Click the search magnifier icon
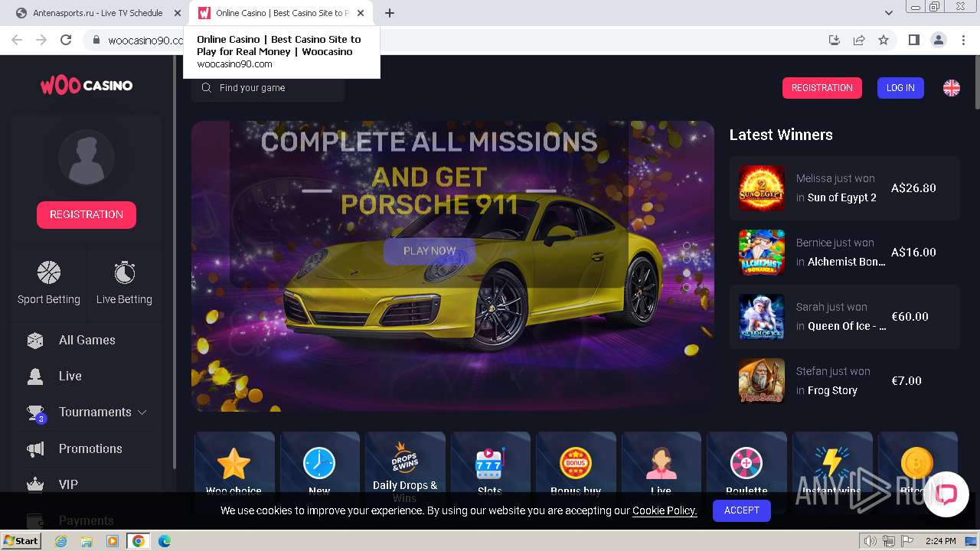 (x=206, y=88)
